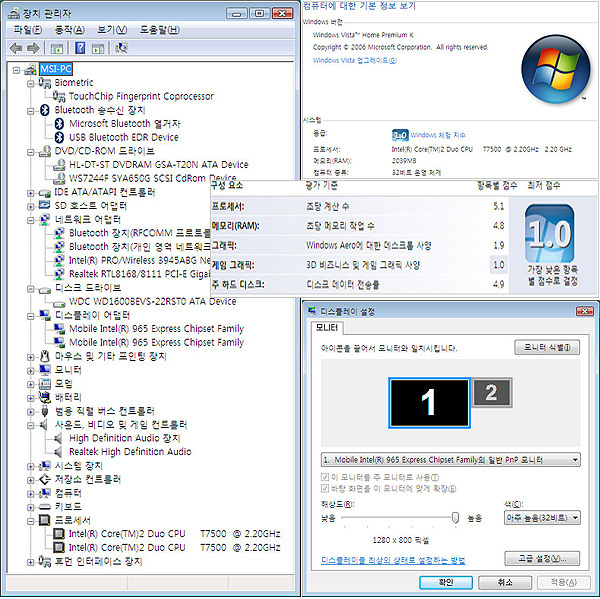Select the 모니터 tab in display settings
Screen dimensions: 600x599
click(327, 328)
